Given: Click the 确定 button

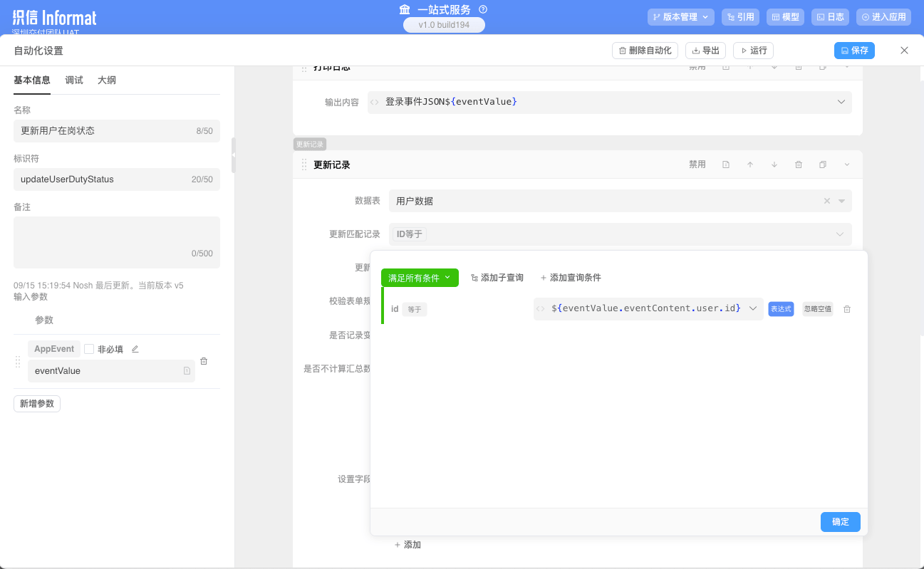Looking at the screenshot, I should point(840,521).
